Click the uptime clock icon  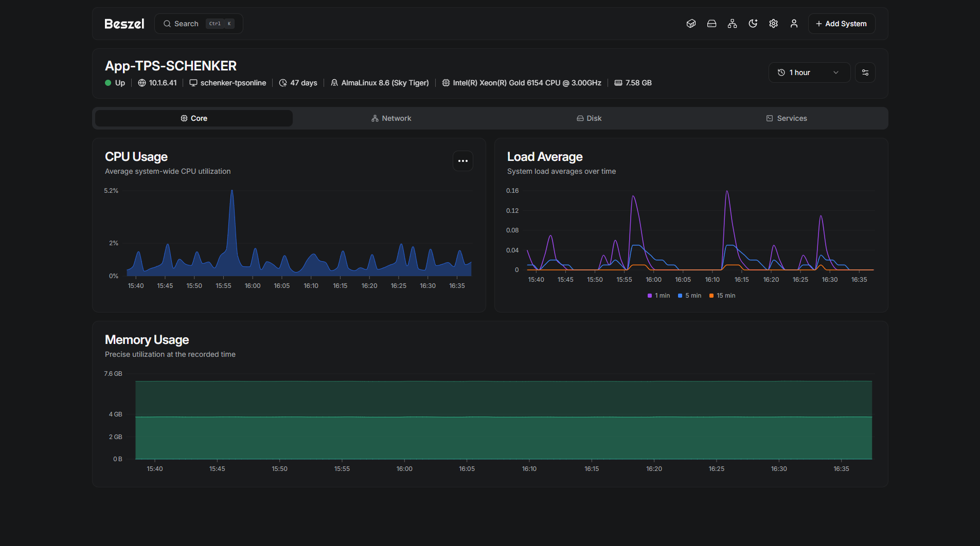283,83
